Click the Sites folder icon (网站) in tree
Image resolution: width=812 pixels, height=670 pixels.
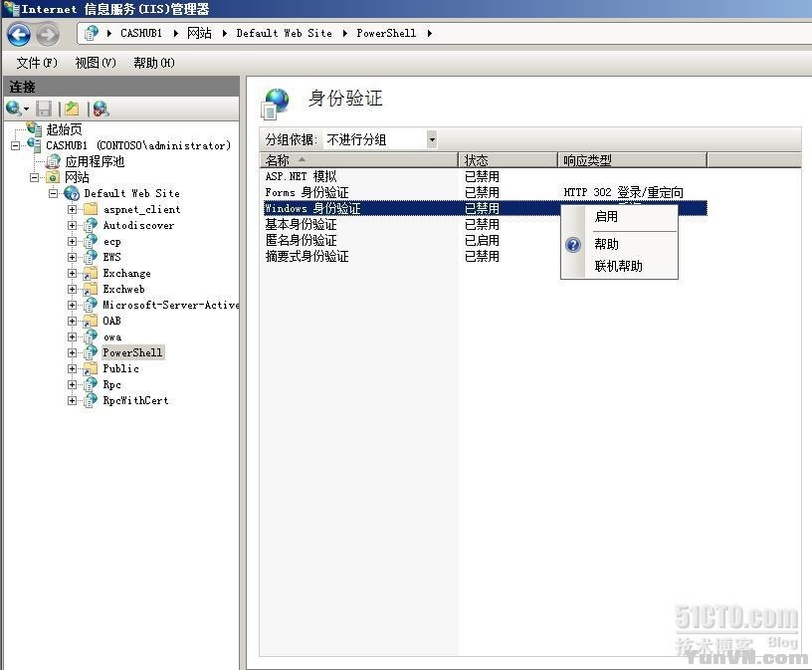pos(53,177)
